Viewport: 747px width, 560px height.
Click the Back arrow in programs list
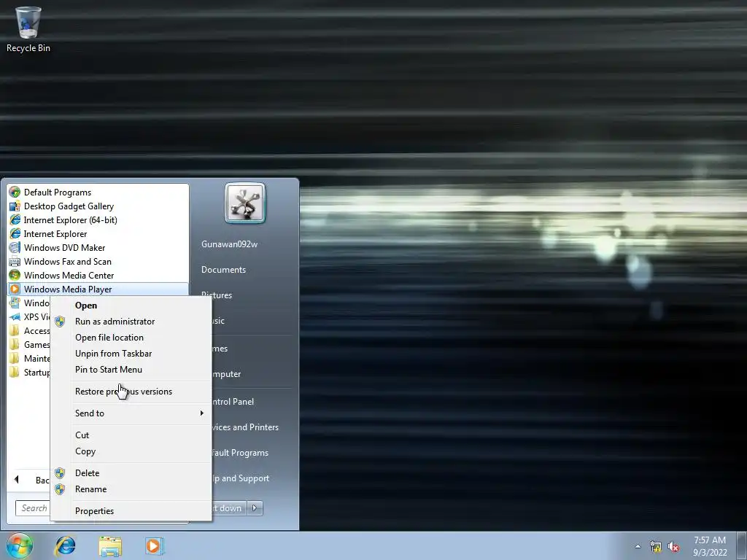point(16,480)
